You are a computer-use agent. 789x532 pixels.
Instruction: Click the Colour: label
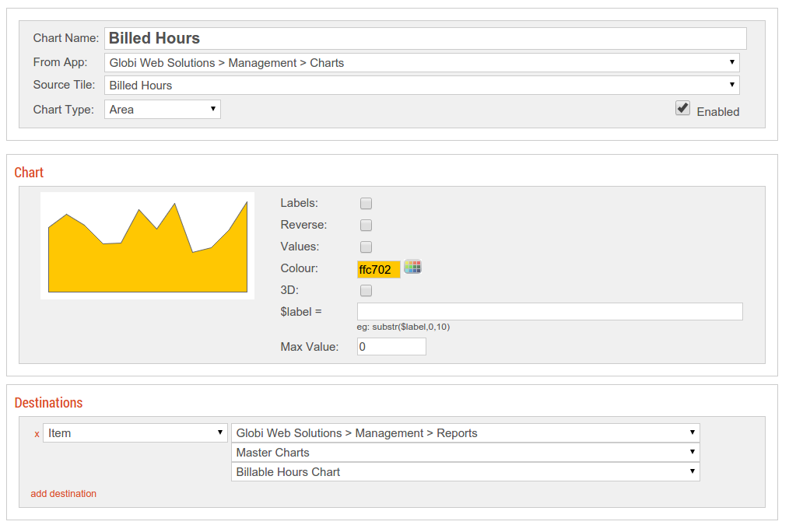[x=300, y=268]
